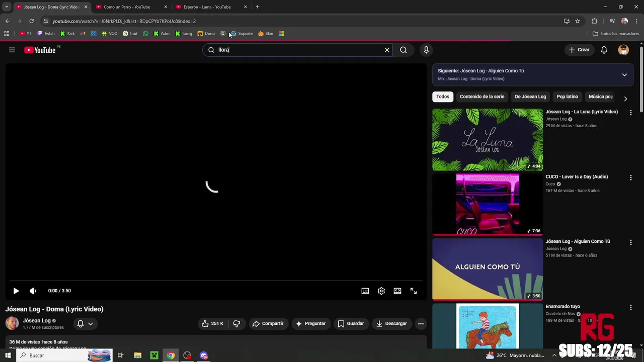Image resolution: width=644 pixels, height=362 pixels.
Task: Start voice search with the microphone icon
Action: coord(426,50)
